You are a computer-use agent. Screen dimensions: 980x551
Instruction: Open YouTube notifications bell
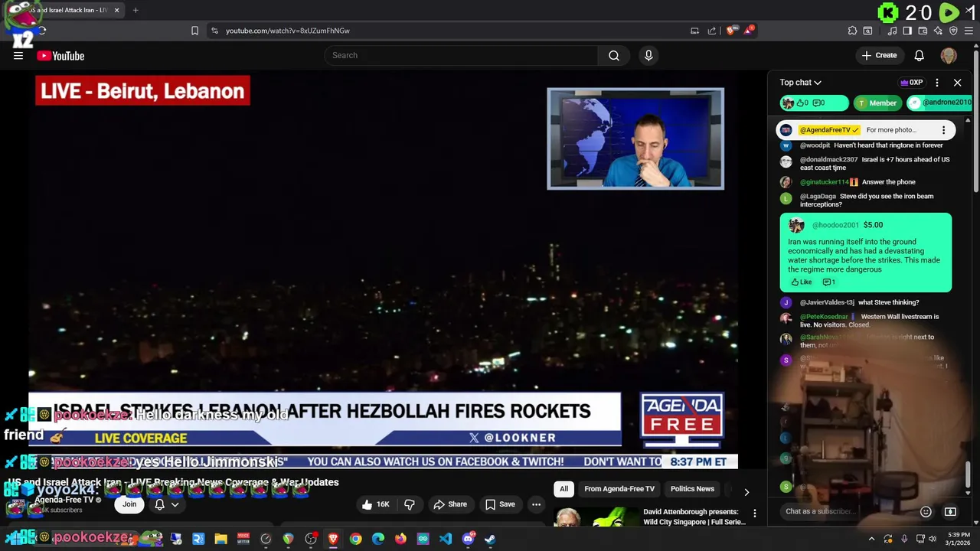919,55
